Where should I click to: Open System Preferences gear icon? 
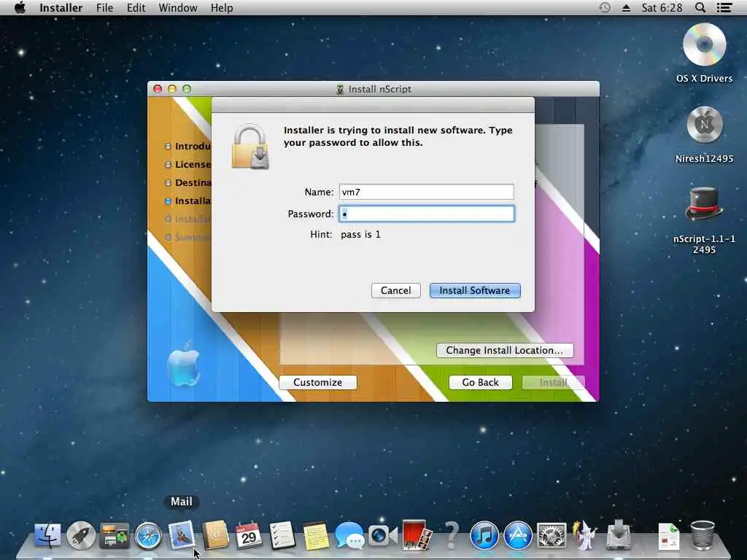click(x=551, y=535)
